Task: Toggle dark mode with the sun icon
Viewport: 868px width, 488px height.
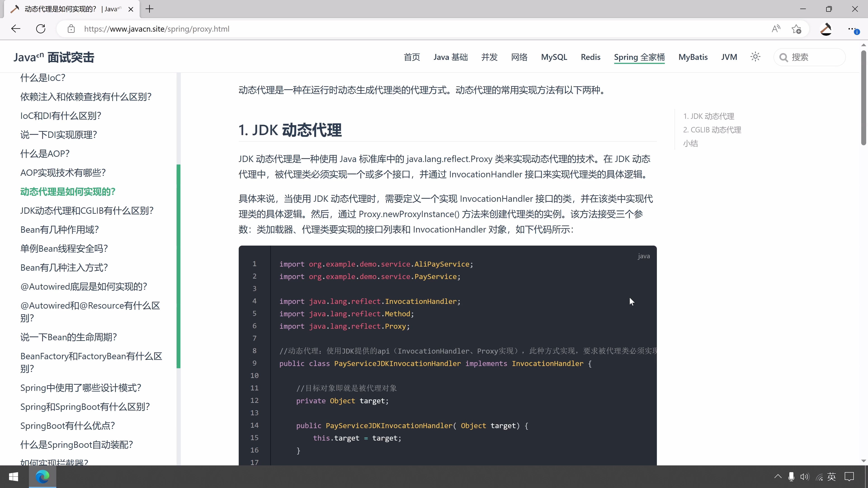Action: 755,56
